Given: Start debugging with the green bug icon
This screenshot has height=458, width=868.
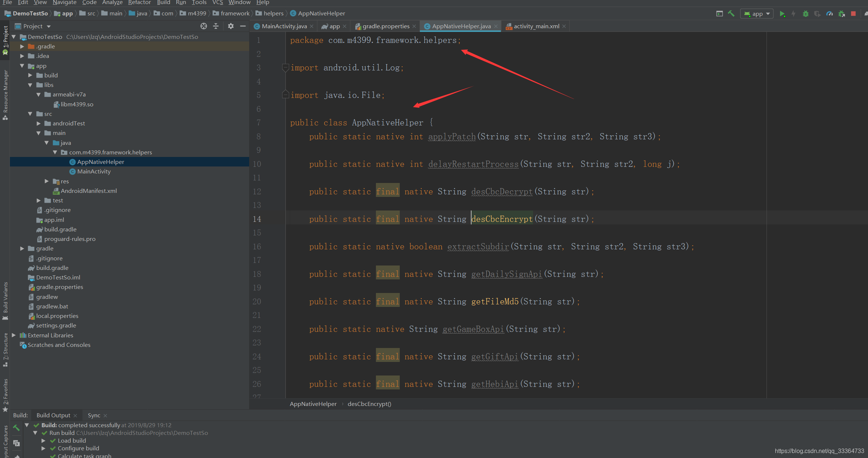Looking at the screenshot, I should [805, 14].
